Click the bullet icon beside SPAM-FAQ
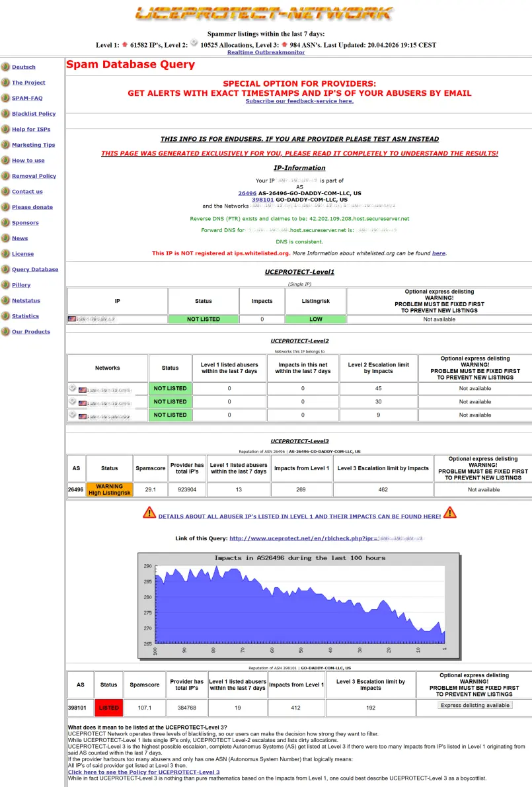The image size is (532, 787). 5,98
